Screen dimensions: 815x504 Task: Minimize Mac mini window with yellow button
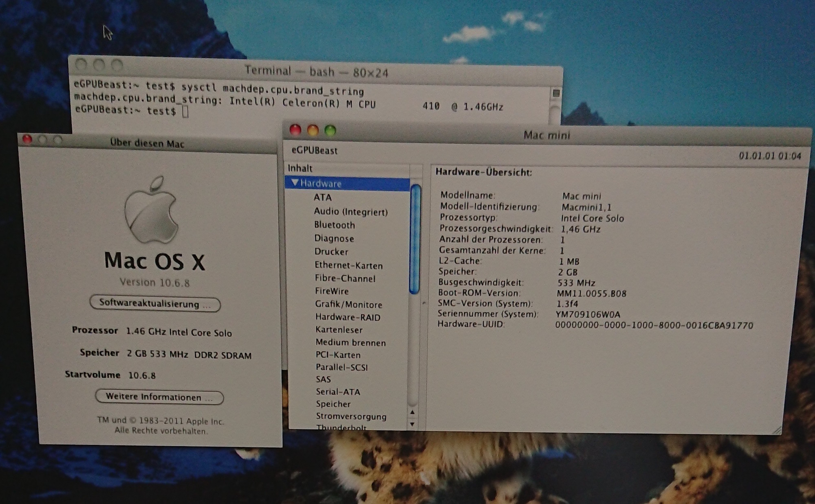[313, 131]
